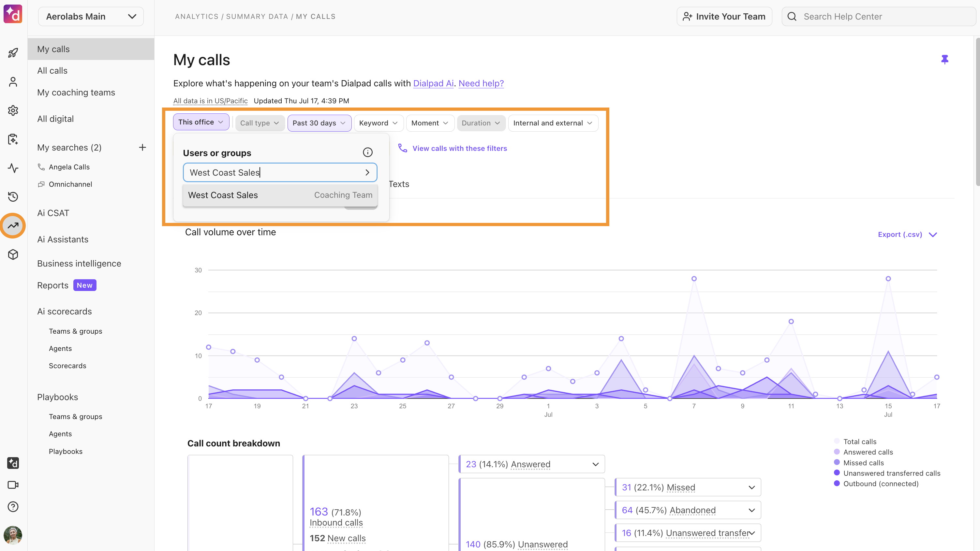
Task: Add a new search with the plus icon
Action: [x=142, y=148]
